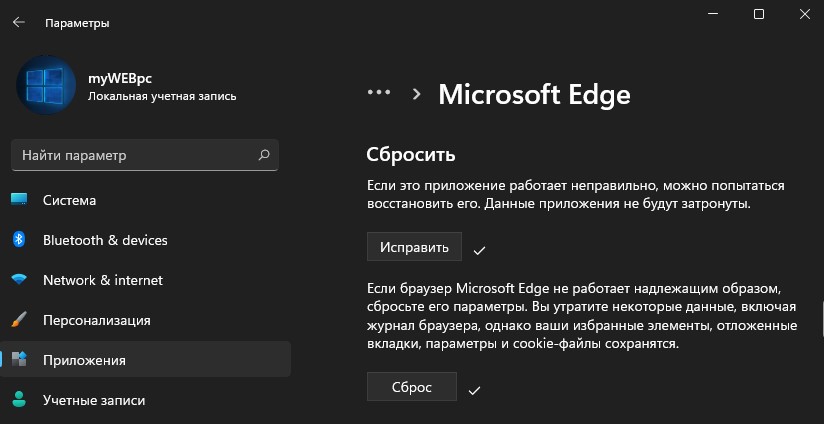This screenshot has height=424, width=824.
Task: Click the Система monitor icon
Action: (19, 200)
